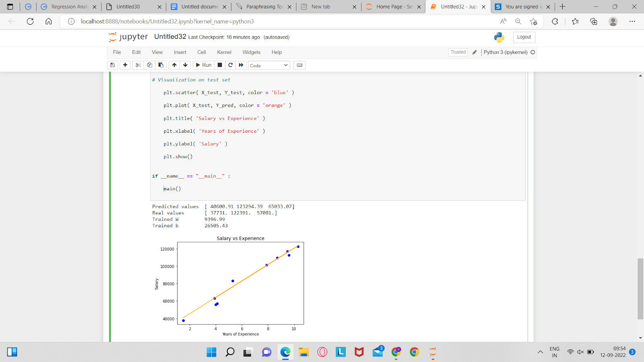Interrupt the kernel with stop icon
The image size is (644, 362).
pyautogui.click(x=220, y=65)
